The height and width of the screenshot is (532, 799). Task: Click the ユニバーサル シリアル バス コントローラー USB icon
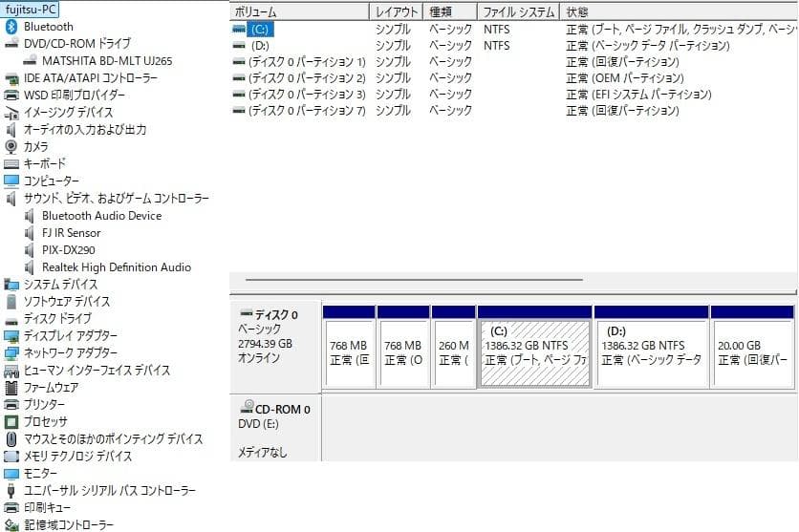[11, 491]
